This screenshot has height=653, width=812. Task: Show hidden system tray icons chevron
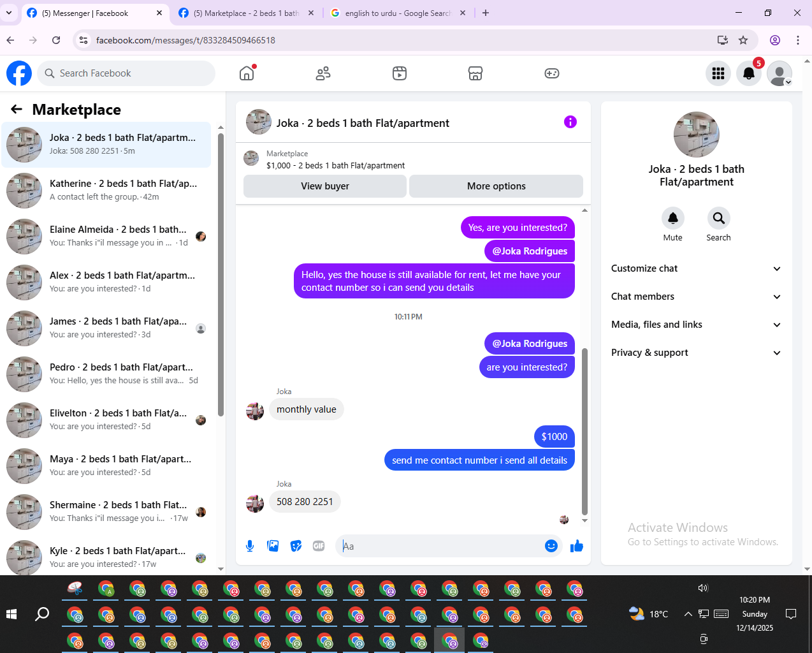pos(688,614)
